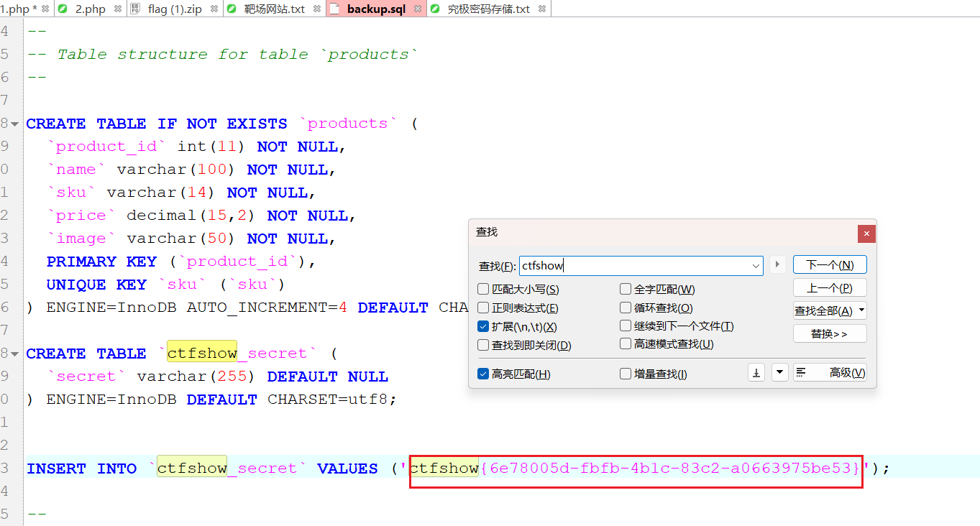
Task: Click the flag text {6e78005d-fbfb-4b1c-83c2-a0663975be53}
Action: point(669,469)
